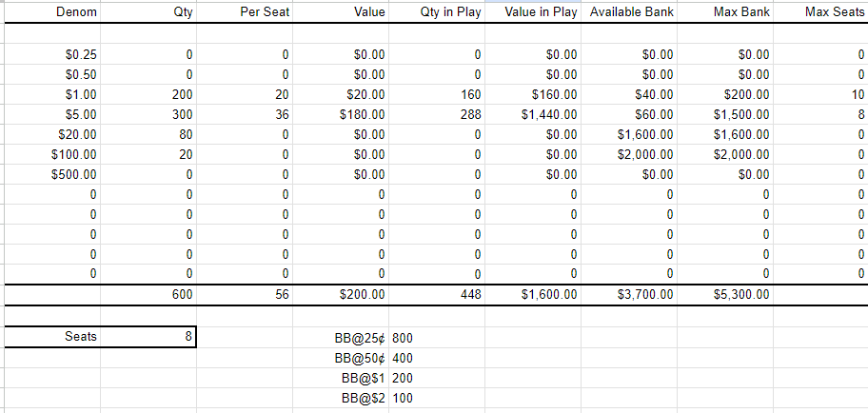Select the $500.00 denomination cell

52,174
